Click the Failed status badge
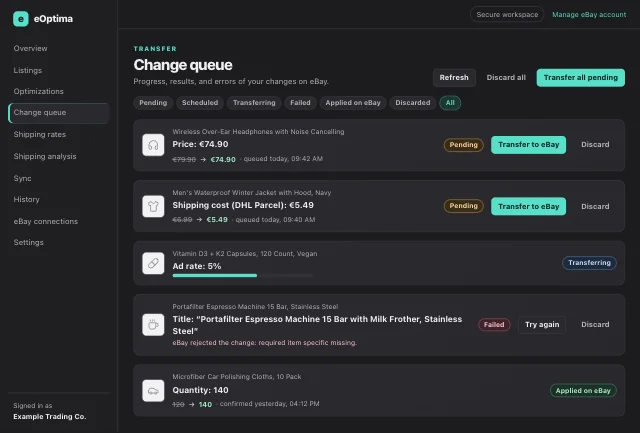 pyautogui.click(x=494, y=325)
